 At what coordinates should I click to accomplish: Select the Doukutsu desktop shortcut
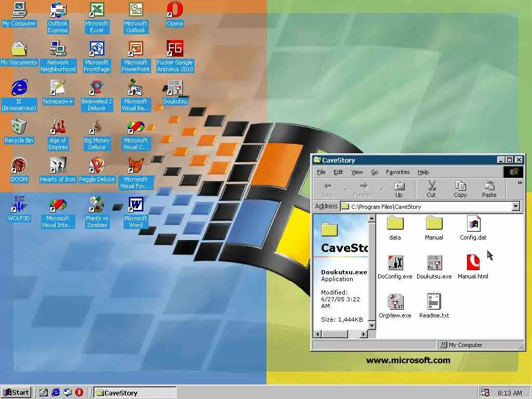(175, 92)
